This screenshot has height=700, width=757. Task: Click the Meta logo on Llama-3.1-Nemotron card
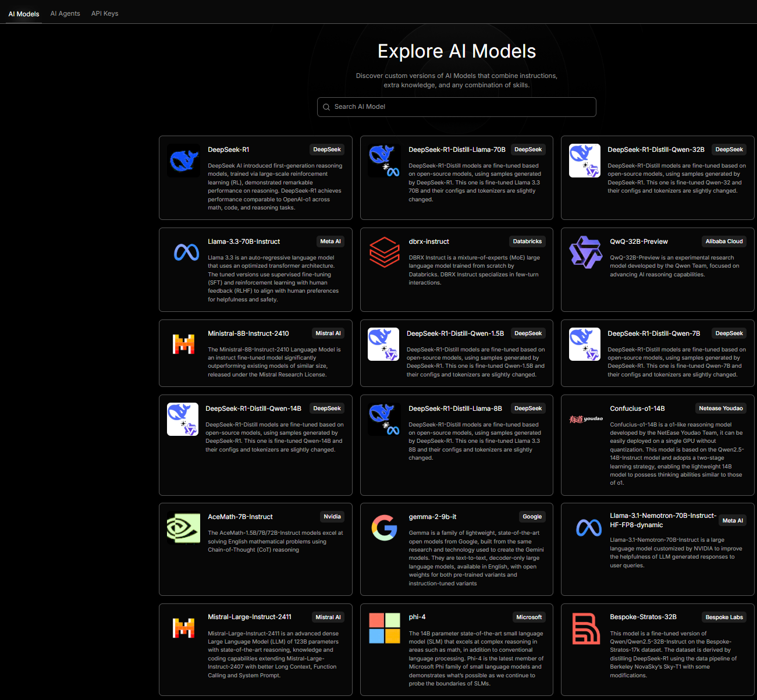[589, 528]
